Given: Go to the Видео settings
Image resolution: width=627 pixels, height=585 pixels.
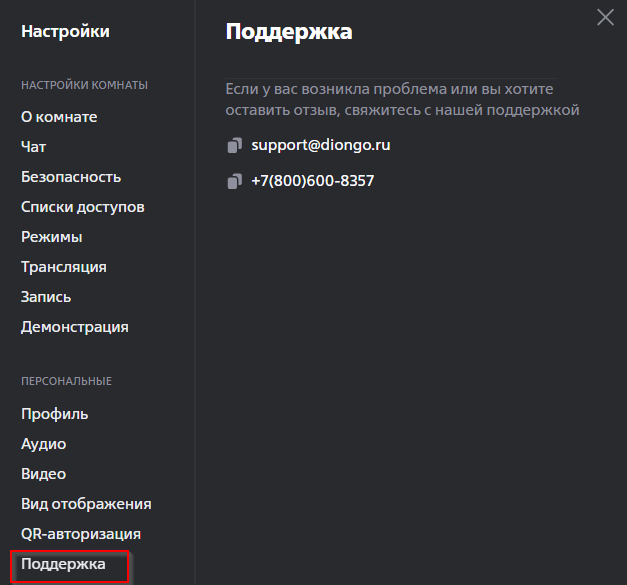Looking at the screenshot, I should pos(44,474).
